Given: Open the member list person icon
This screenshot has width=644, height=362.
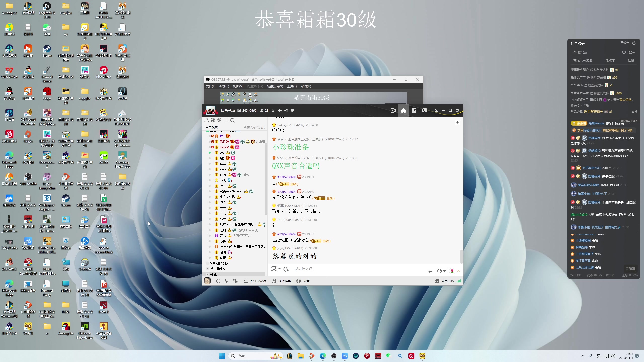Looking at the screenshot, I should [x=207, y=120].
